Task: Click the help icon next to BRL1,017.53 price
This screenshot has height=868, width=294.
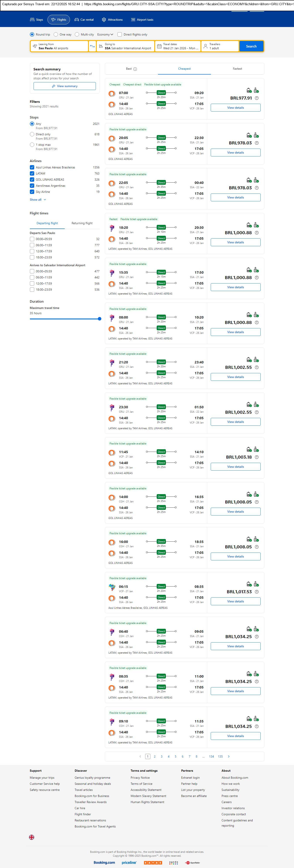Action: (257, 592)
